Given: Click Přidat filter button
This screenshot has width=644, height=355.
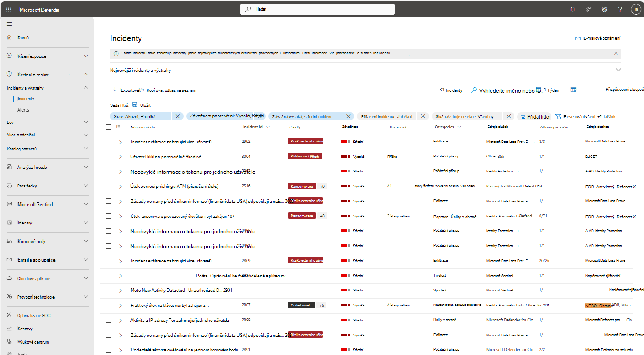Looking at the screenshot, I should (x=535, y=117).
